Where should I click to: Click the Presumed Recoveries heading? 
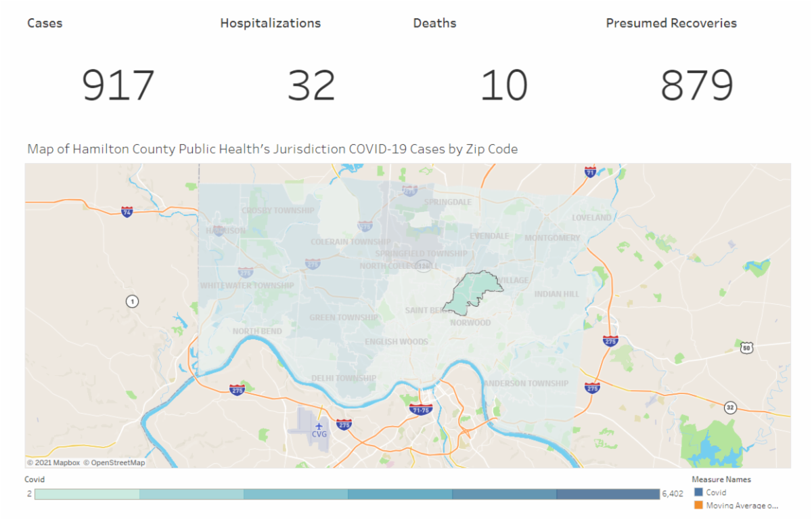pyautogui.click(x=671, y=23)
